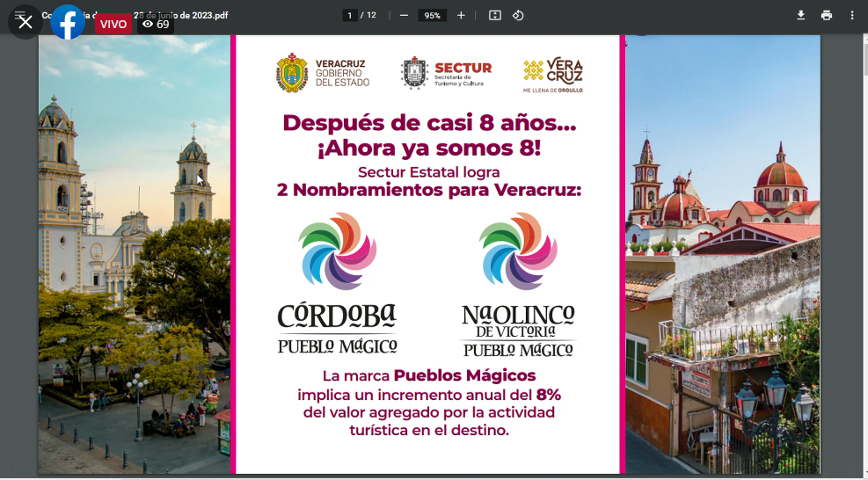Viewport: 868px width, 480px height.
Task: Click the total page count 12
Action: (371, 16)
